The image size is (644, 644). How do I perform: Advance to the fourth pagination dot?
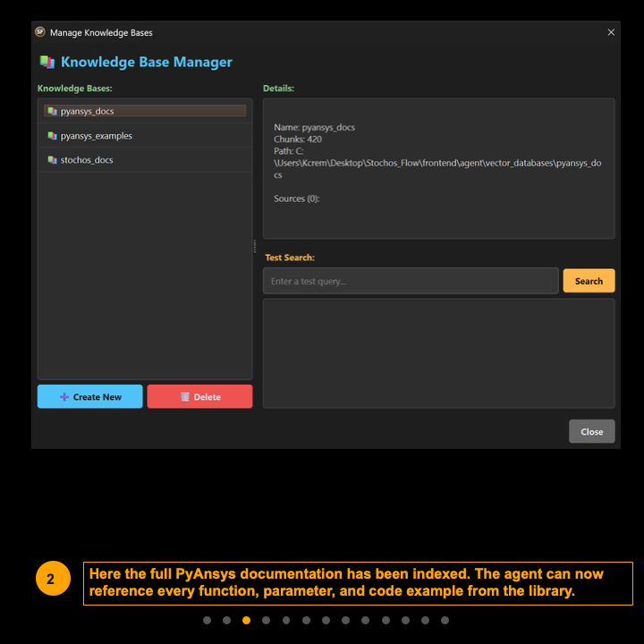[266, 620]
